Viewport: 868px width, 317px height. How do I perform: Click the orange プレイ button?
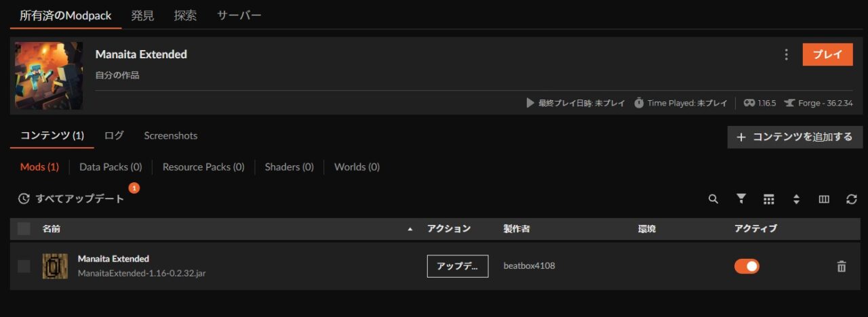point(827,55)
